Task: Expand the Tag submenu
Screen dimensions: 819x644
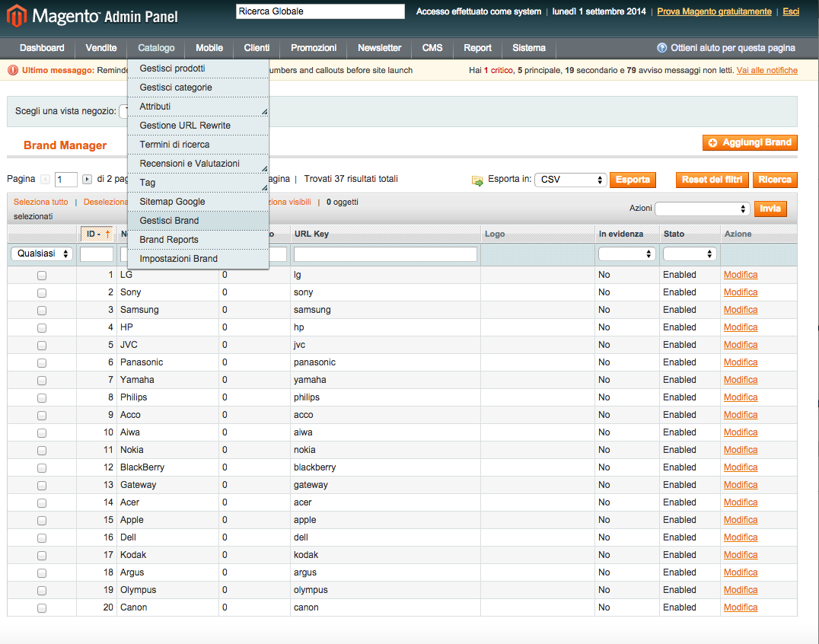Action: [198, 183]
